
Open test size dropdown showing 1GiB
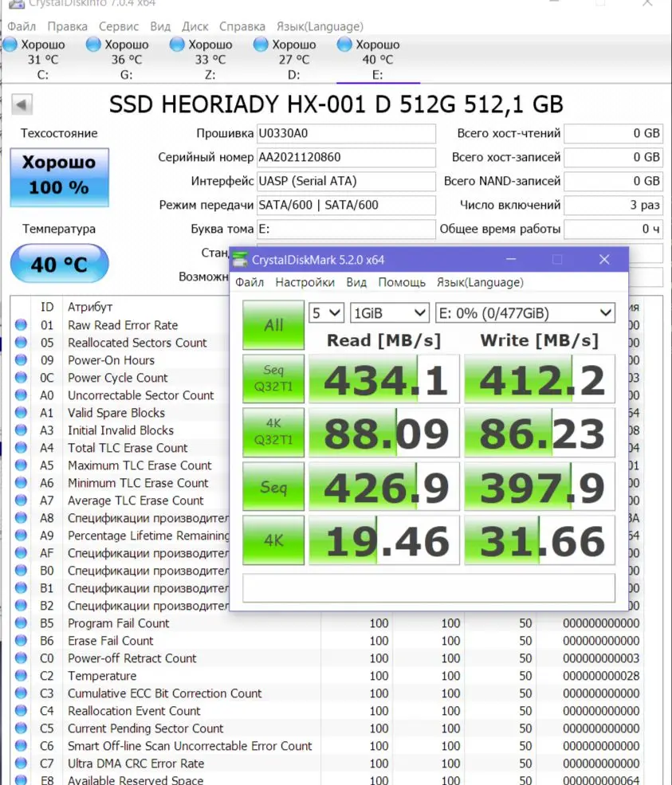tap(390, 313)
